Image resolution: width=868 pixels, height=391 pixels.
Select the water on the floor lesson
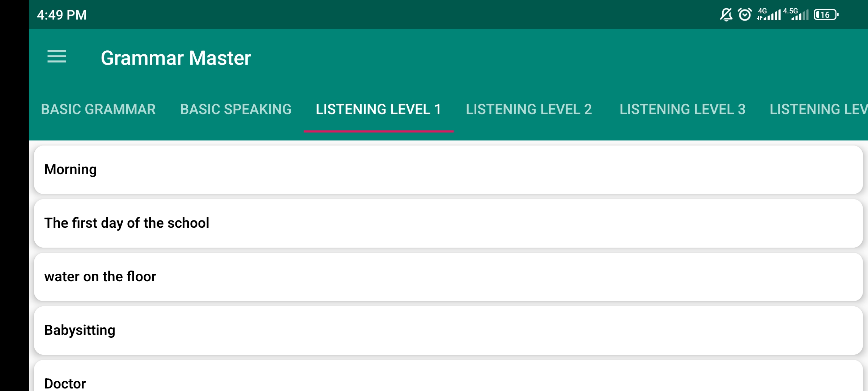pos(448,277)
